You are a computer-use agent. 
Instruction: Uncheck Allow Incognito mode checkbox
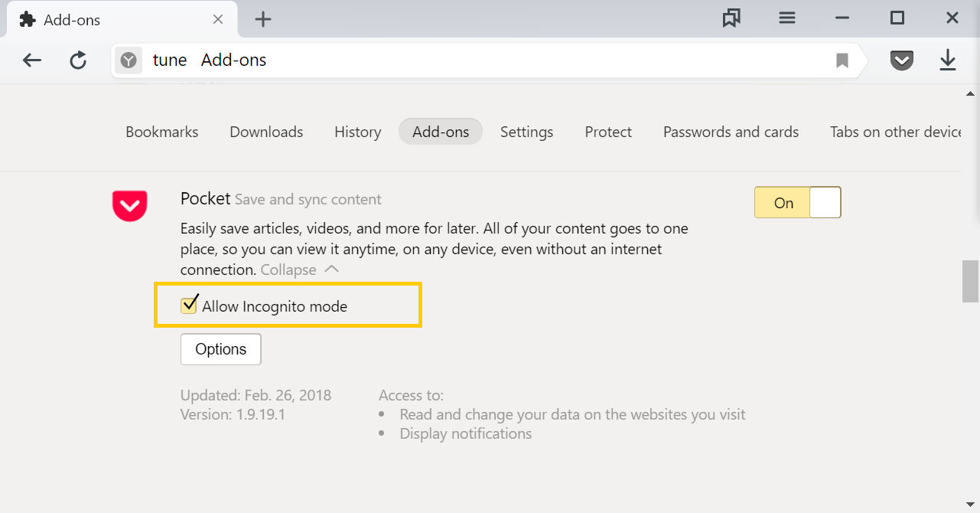[x=189, y=306]
